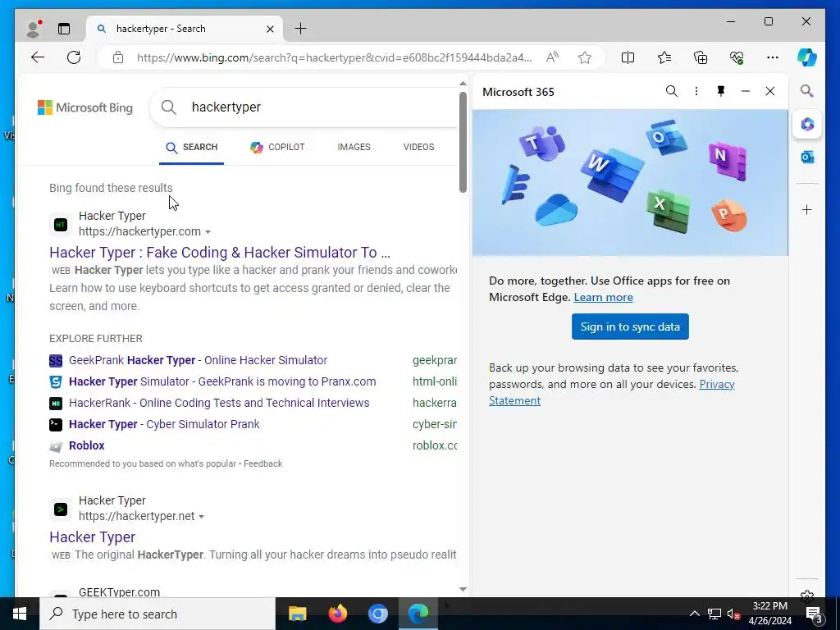Open Browser essentials heart icon
Image resolution: width=840 pixels, height=630 pixels.
[x=737, y=57]
